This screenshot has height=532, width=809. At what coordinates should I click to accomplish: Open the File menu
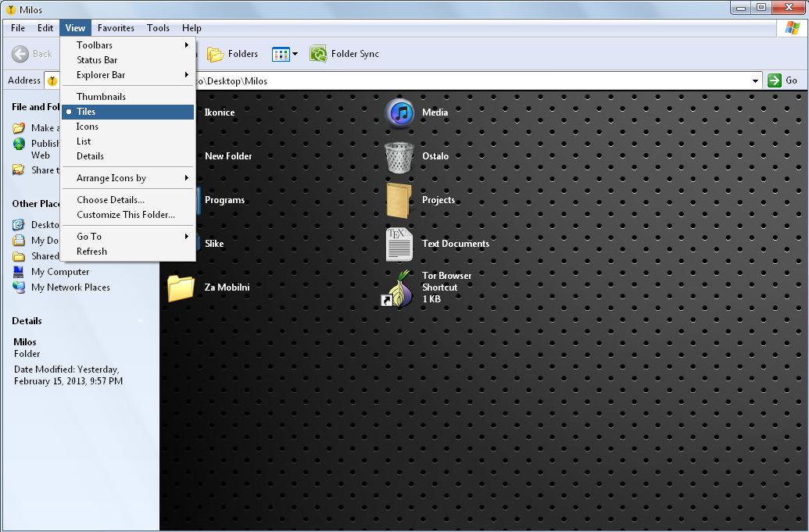pyautogui.click(x=18, y=28)
